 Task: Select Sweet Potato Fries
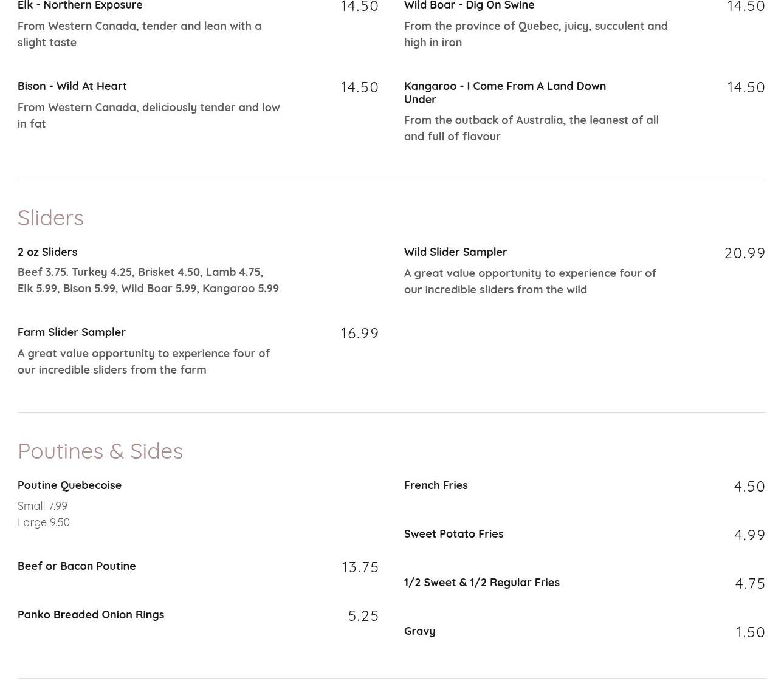click(453, 534)
